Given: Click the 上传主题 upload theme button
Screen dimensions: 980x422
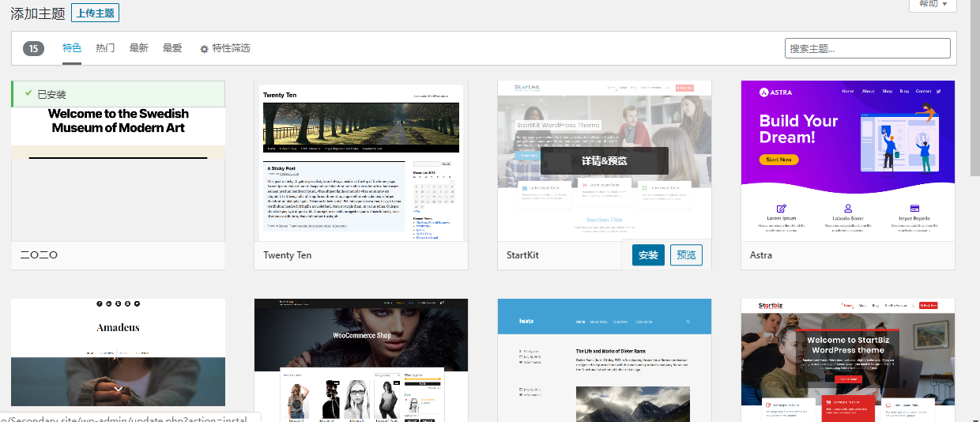Looking at the screenshot, I should [x=95, y=13].
